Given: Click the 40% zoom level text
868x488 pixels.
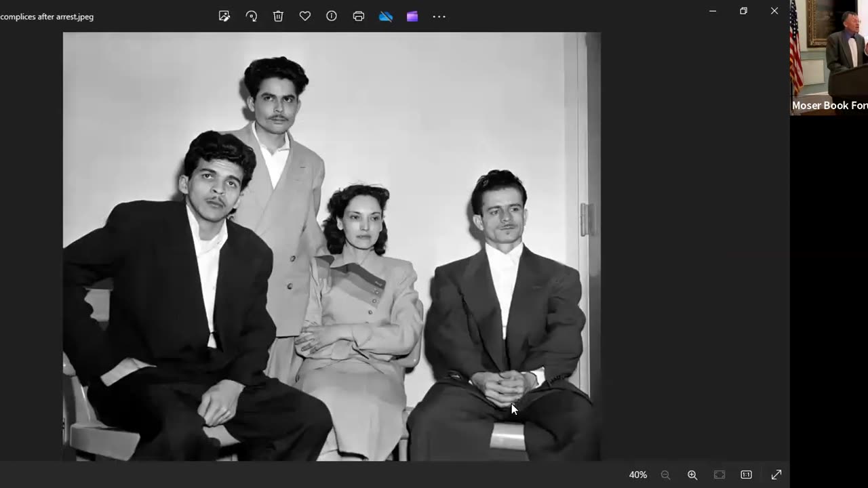Looking at the screenshot, I should [637, 475].
